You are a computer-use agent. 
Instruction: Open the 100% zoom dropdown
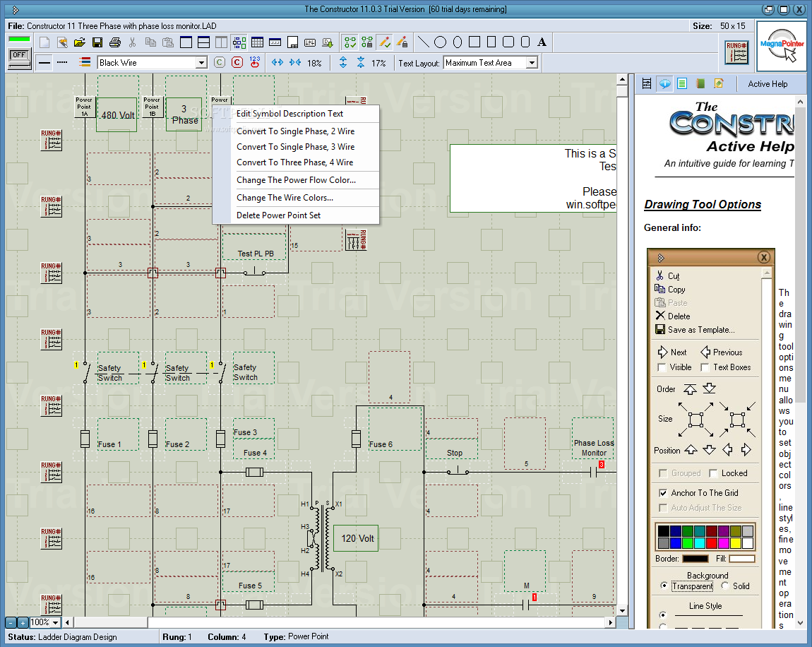[x=55, y=622]
